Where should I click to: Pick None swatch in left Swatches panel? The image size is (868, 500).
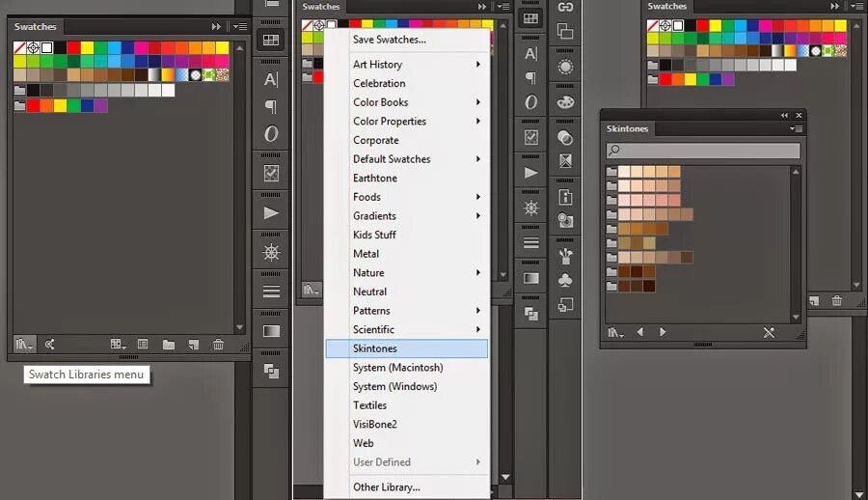20,47
